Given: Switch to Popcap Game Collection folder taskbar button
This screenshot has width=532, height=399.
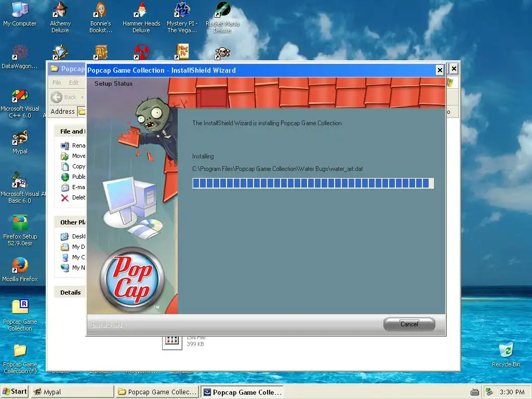Looking at the screenshot, I should click(x=157, y=392).
